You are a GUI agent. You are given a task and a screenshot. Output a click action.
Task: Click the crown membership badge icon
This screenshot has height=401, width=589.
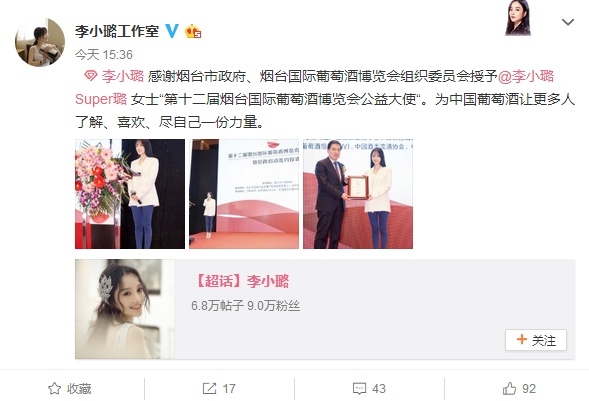[x=193, y=31]
